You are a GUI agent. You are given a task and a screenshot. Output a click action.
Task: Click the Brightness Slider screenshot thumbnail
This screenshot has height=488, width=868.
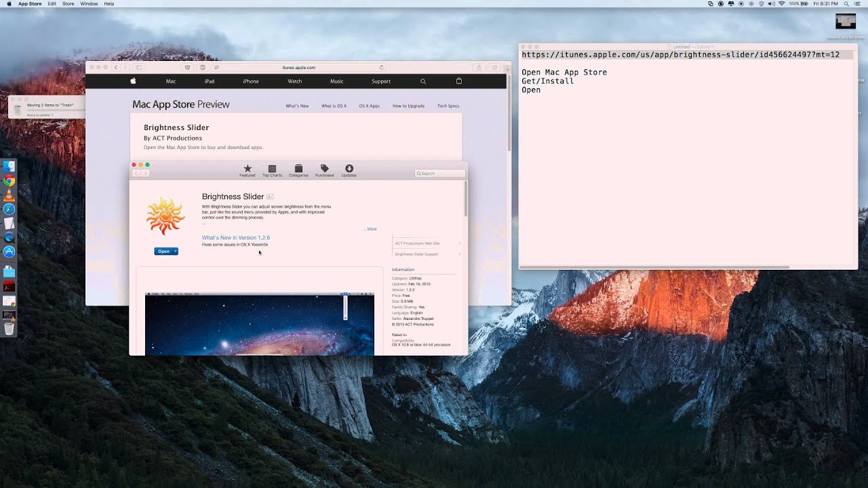[260, 324]
